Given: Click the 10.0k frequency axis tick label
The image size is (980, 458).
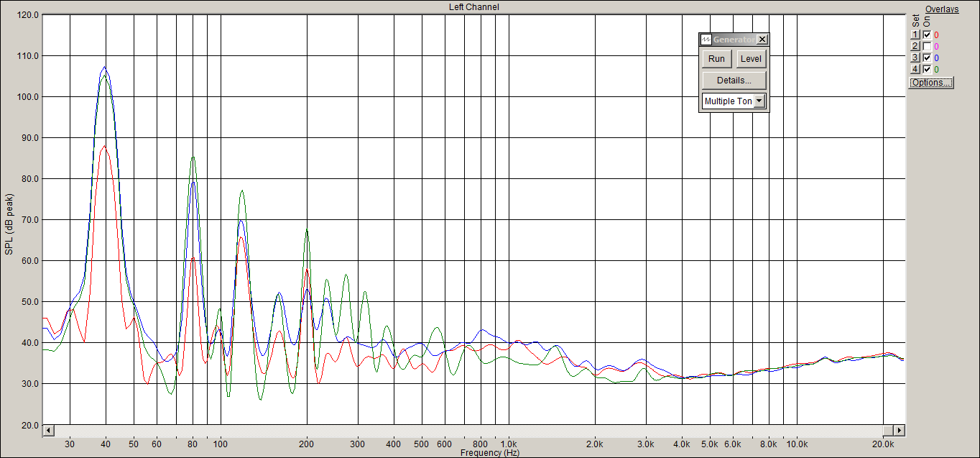Looking at the screenshot, I should (796, 444).
